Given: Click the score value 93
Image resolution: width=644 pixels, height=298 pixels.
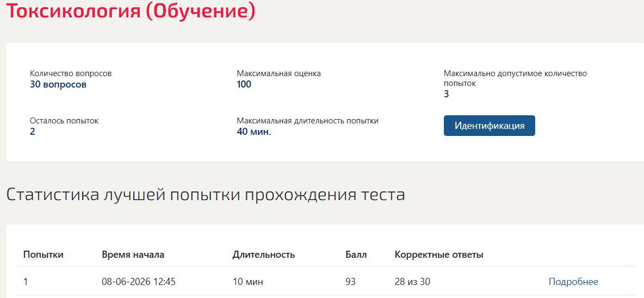Looking at the screenshot, I should [x=351, y=282].
